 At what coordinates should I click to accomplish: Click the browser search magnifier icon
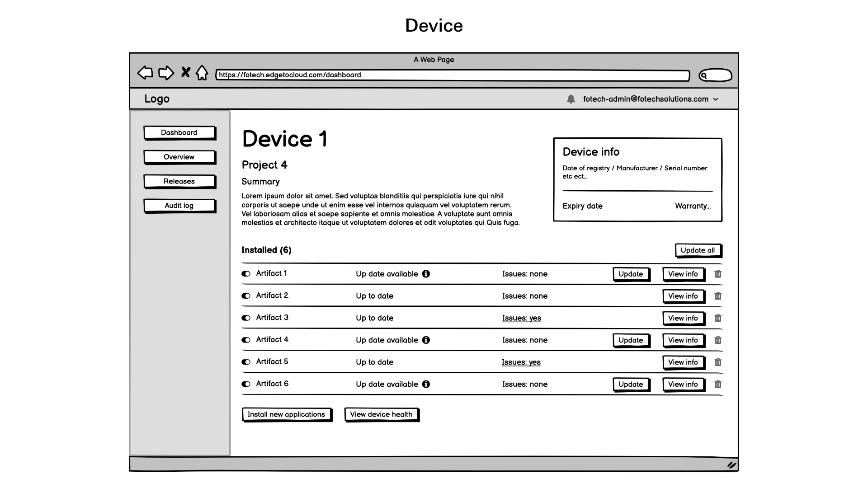click(704, 75)
